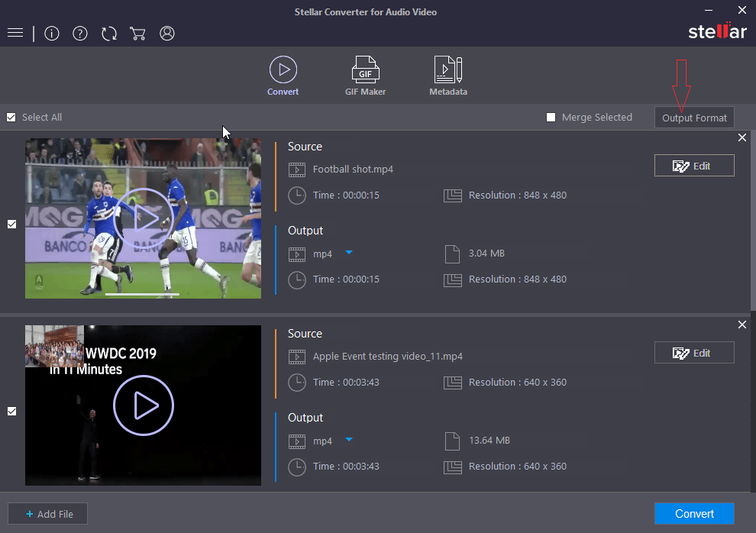Click Football shot source time clock icon
The image size is (756, 533).
[x=297, y=195]
